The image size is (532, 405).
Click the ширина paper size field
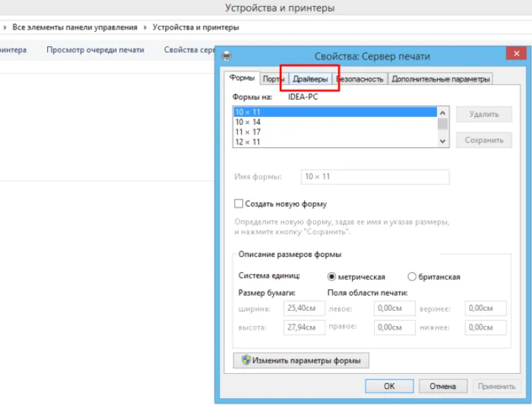(304, 308)
